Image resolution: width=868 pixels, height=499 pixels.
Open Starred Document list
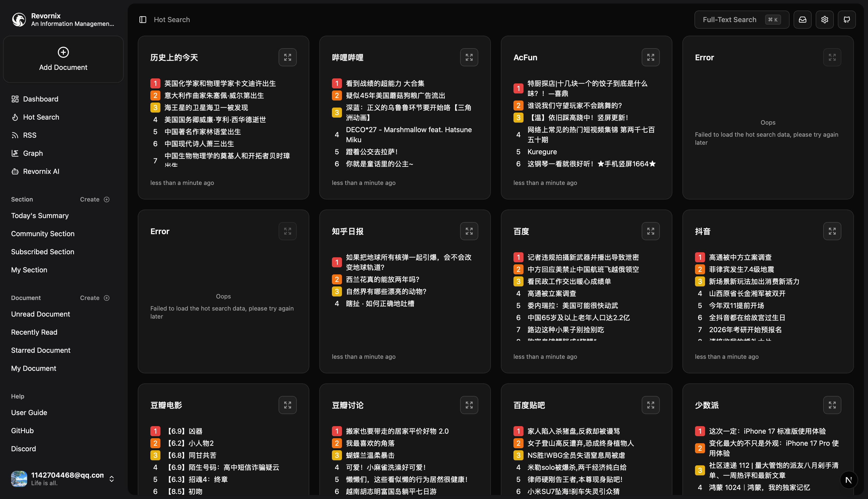pyautogui.click(x=40, y=350)
